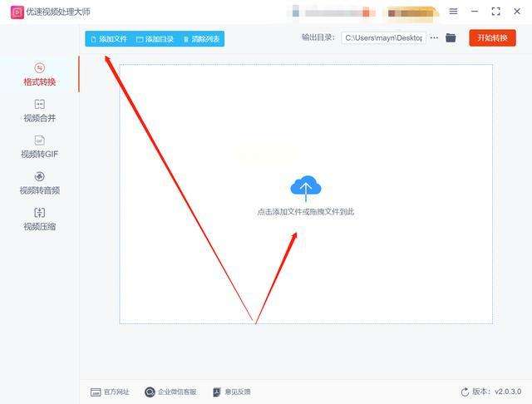
Task: Open the 视频合并 tool icon
Action: 40,104
